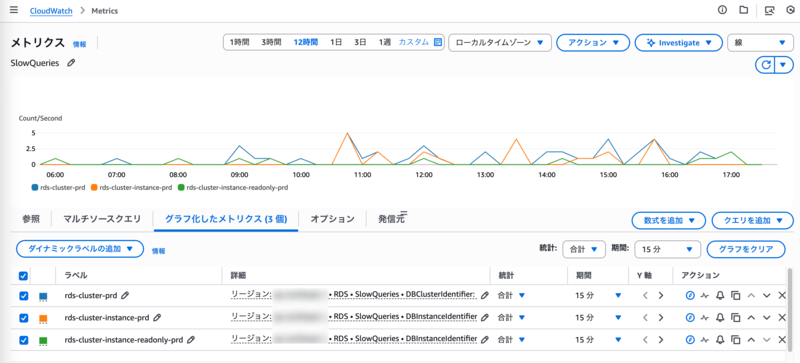Image resolution: width=800 pixels, height=363 pixels.
Task: Change period 15 分 in rds-cluster-instance-prd row
Action: click(x=598, y=318)
